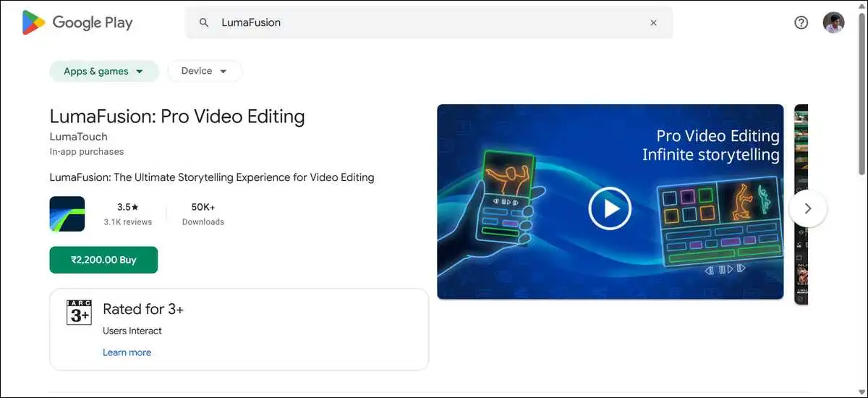Click the 50K+ Downloads stat
Image resolution: width=868 pixels, height=398 pixels.
pos(203,214)
